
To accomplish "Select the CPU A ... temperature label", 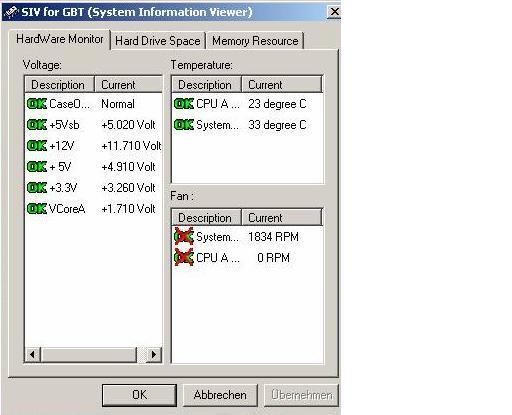I will coord(218,104).
